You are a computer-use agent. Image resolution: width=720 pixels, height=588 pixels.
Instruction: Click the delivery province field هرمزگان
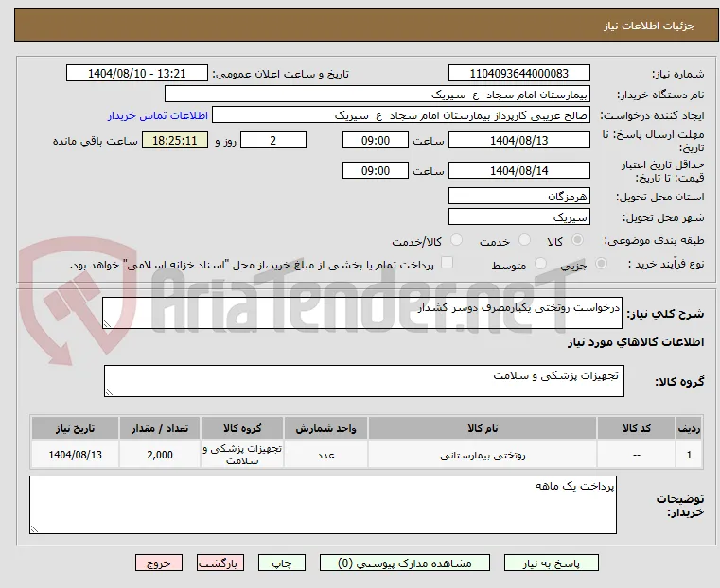[x=518, y=197]
